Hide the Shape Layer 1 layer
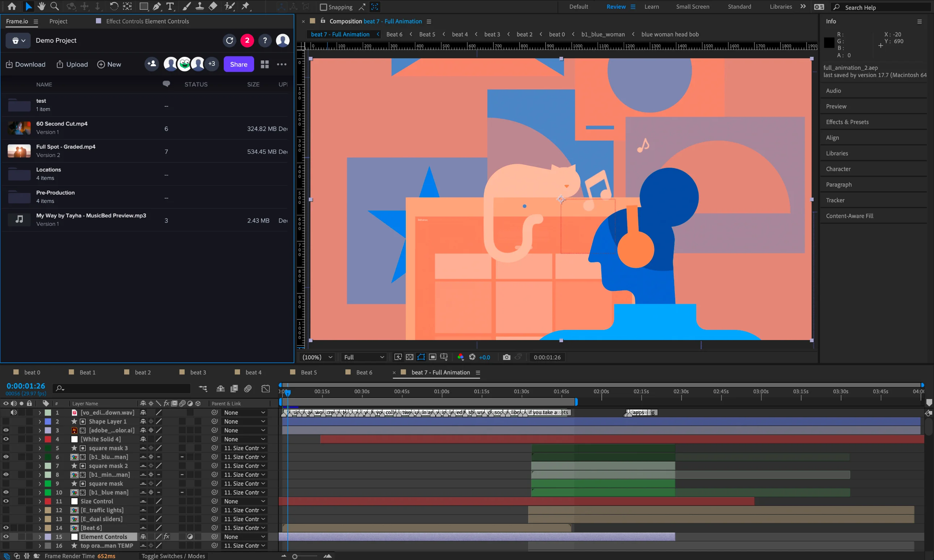Viewport: 934px width, 560px height. pyautogui.click(x=6, y=421)
